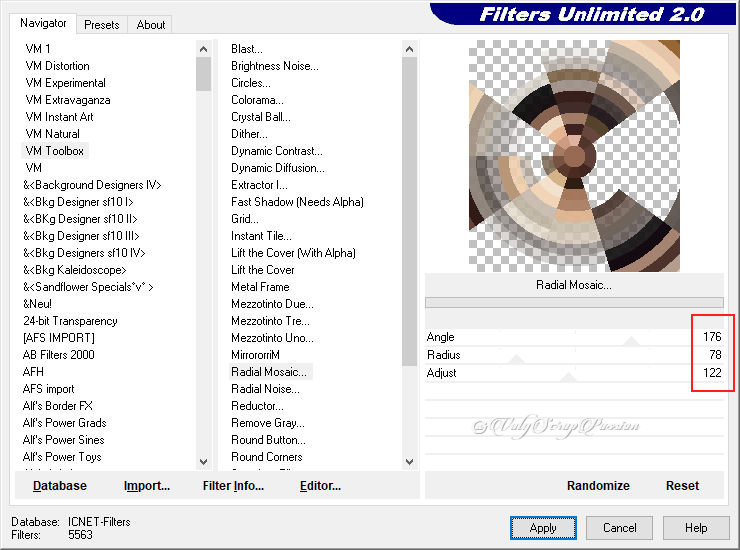Click the Apply button
The width and height of the screenshot is (740, 550).
tap(543, 528)
